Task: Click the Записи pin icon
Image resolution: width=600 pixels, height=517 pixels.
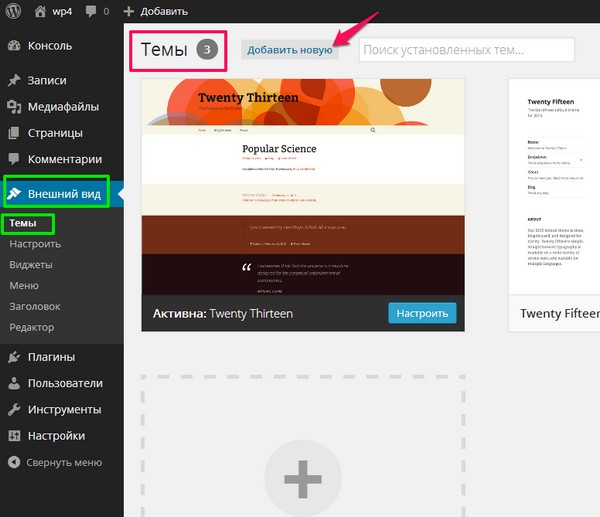Action: [14, 81]
